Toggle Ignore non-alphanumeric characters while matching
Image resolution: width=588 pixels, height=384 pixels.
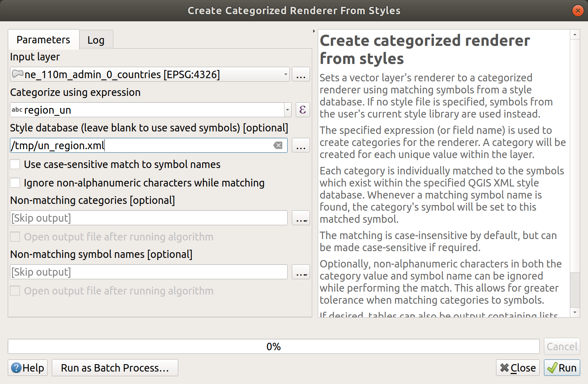tap(15, 183)
